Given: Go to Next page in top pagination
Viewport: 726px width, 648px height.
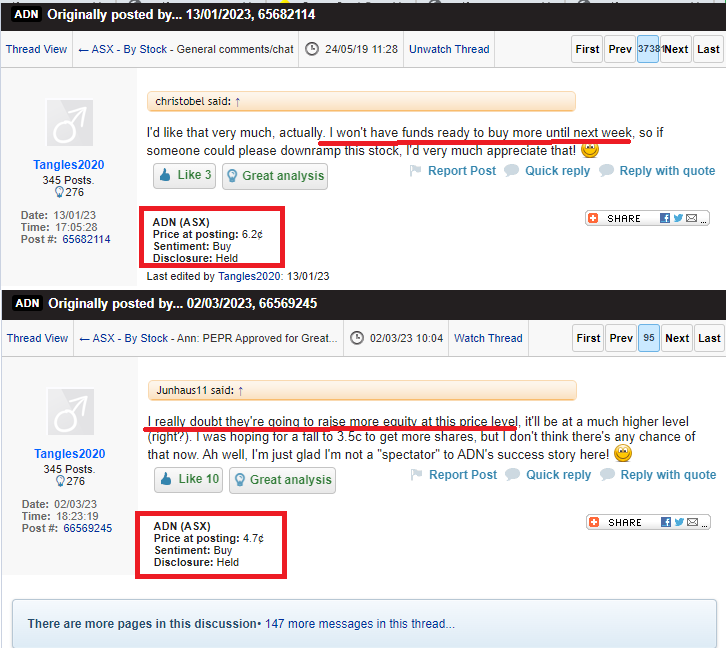Looking at the screenshot, I should click(x=676, y=49).
